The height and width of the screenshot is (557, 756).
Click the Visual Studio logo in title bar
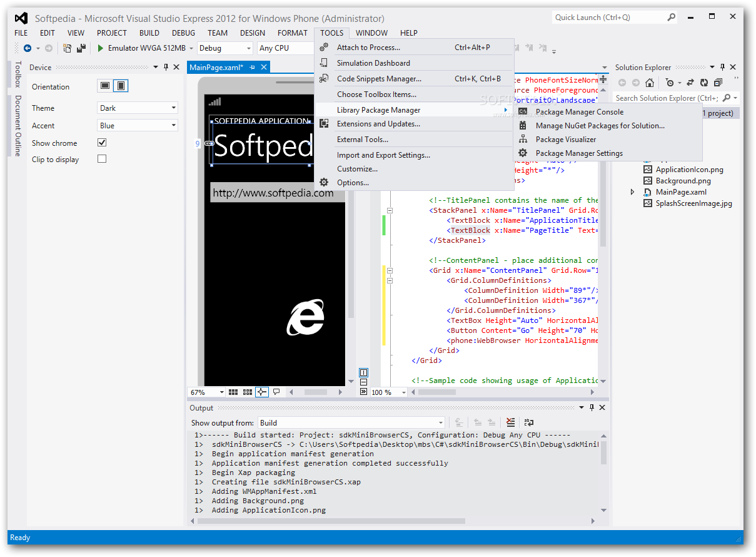(x=21, y=18)
